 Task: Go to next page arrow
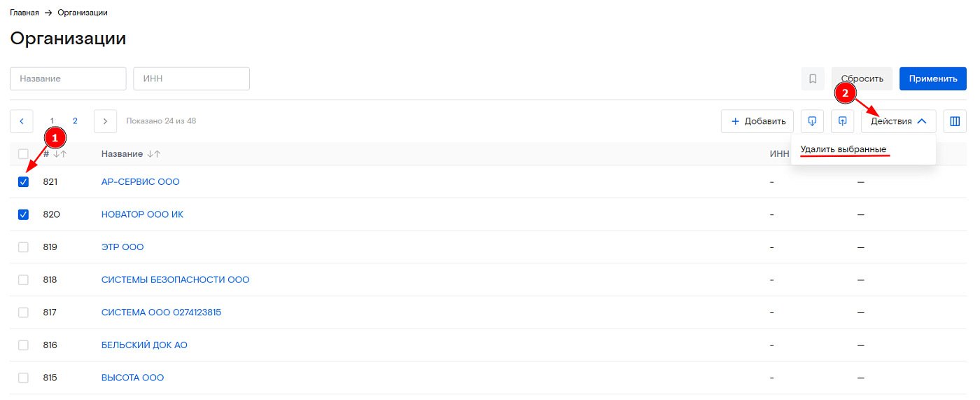point(105,121)
